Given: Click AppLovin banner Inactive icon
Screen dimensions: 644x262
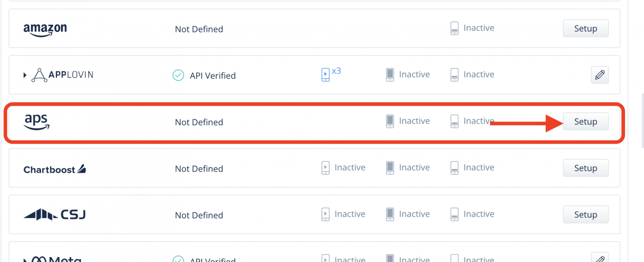Looking at the screenshot, I should click(454, 75).
